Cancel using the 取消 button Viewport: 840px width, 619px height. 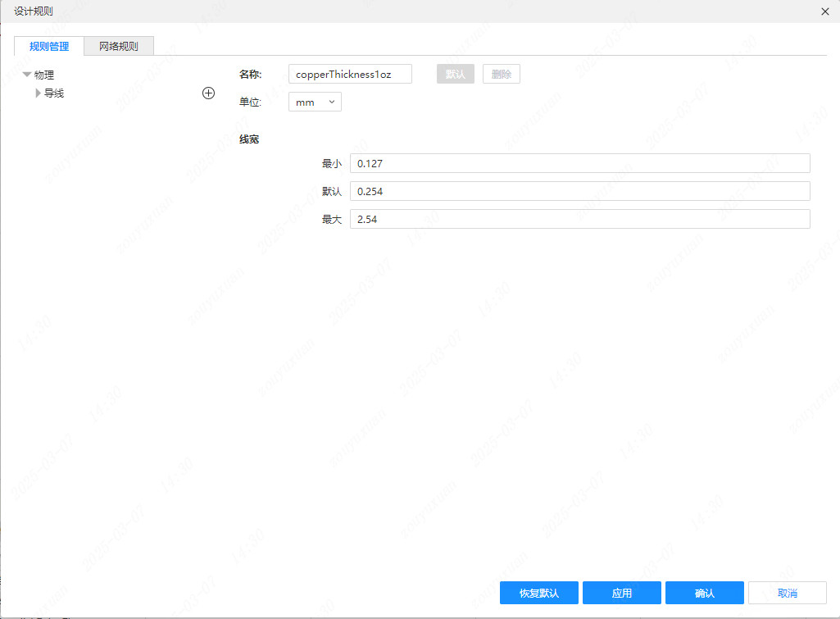click(x=787, y=593)
